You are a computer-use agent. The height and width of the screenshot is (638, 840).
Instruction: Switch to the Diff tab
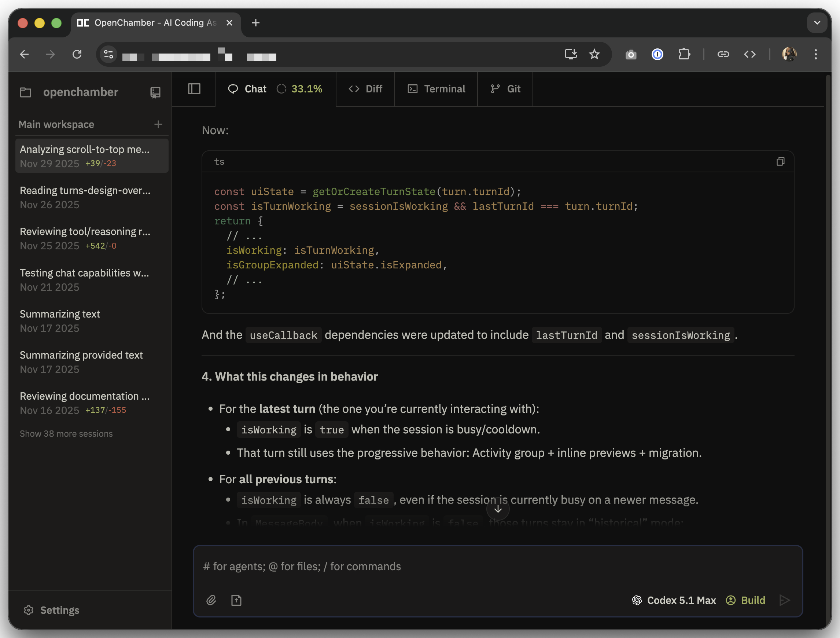click(x=365, y=89)
